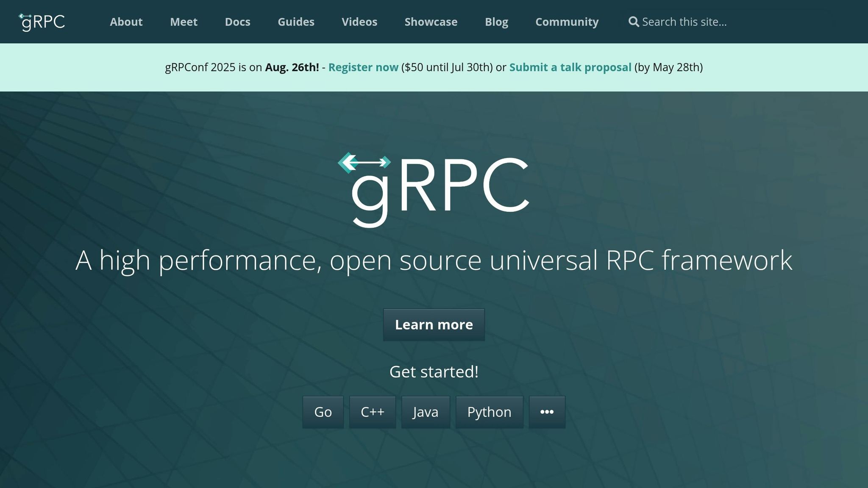This screenshot has width=868, height=488.
Task: Open the Meet menu
Action: pyautogui.click(x=184, y=22)
